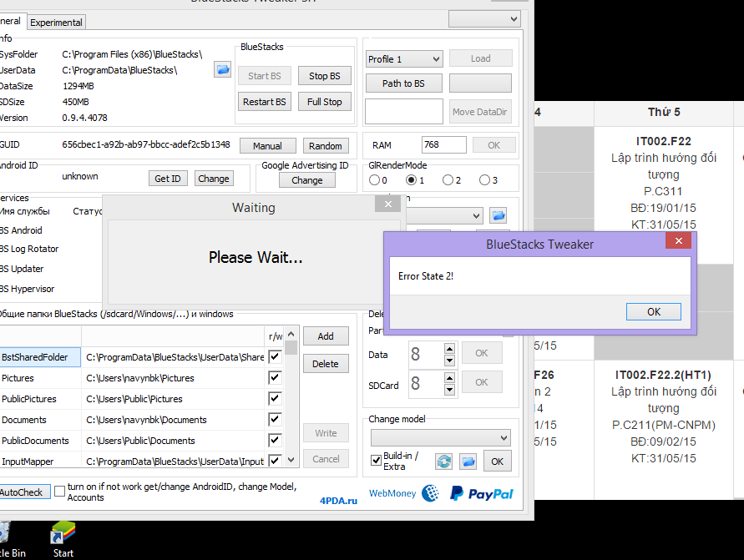Screen dimensions: 744x560
Task: Click IT002.F22 course cell in schedule
Action: (663, 183)
